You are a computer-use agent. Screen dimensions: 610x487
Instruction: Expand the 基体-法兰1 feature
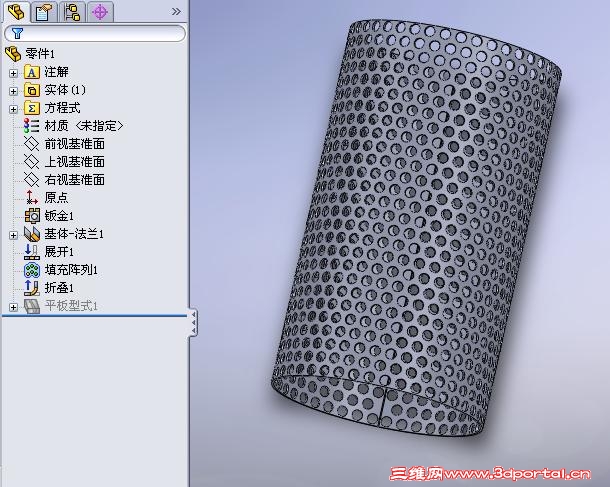13,235
